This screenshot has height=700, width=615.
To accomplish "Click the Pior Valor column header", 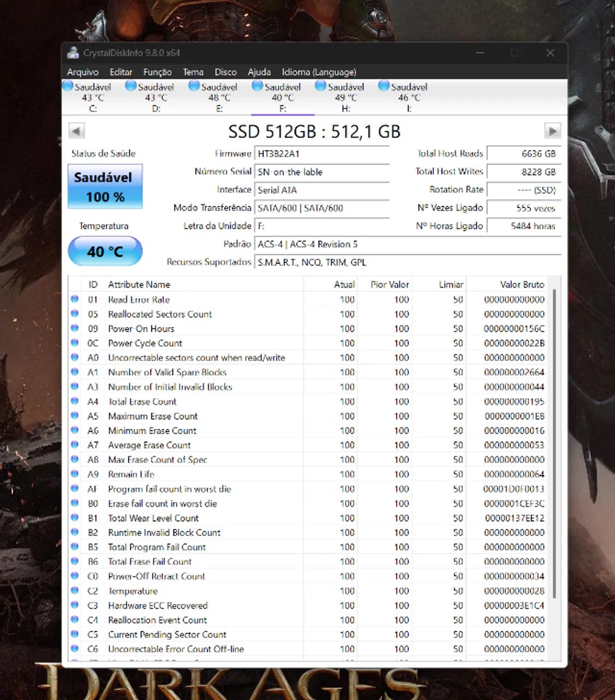I will pos(384,284).
